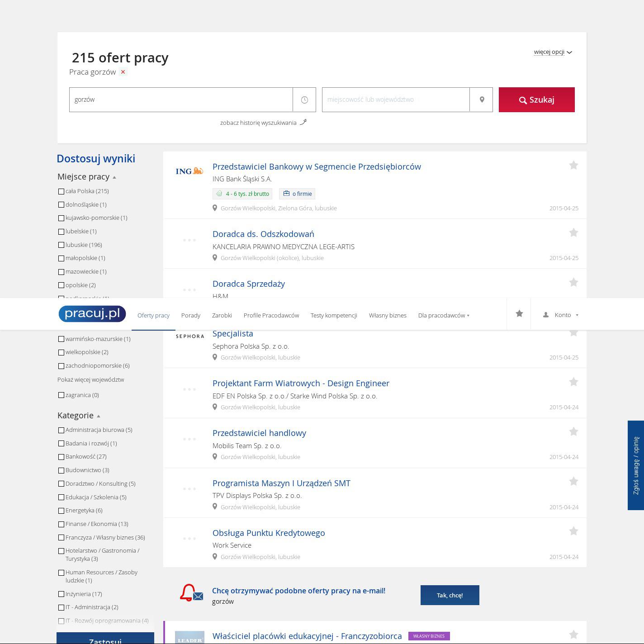Click the search history clock icon
The image size is (644, 644).
[304, 99]
